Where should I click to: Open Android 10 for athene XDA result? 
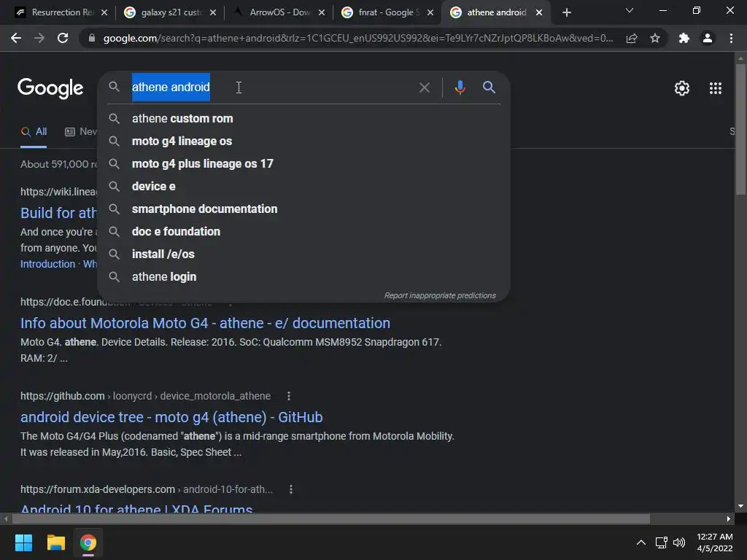(x=136, y=507)
